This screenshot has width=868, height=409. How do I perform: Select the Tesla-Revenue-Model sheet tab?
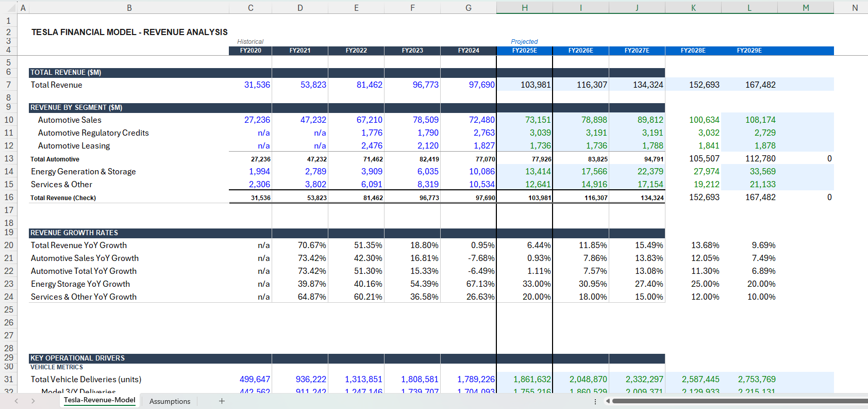(x=99, y=400)
